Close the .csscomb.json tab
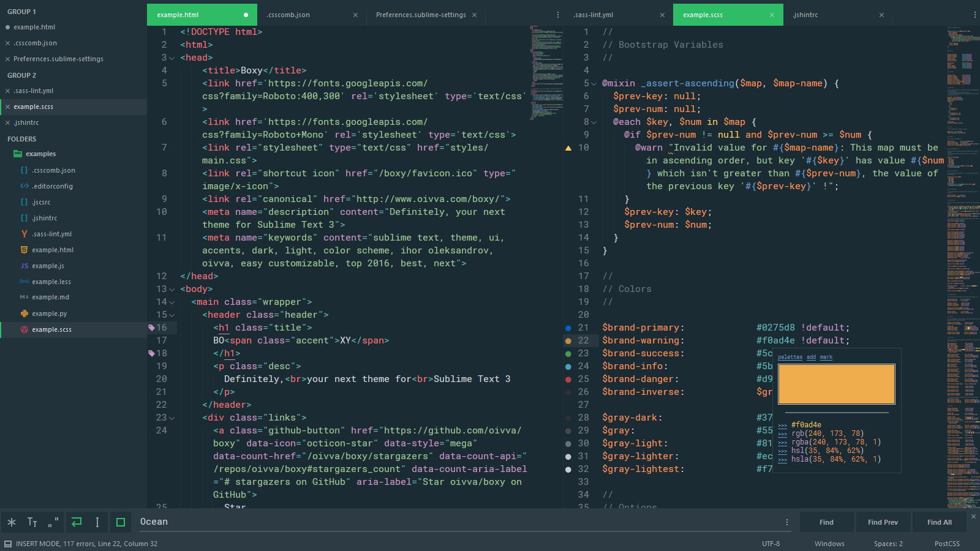The image size is (980, 551). tap(355, 15)
